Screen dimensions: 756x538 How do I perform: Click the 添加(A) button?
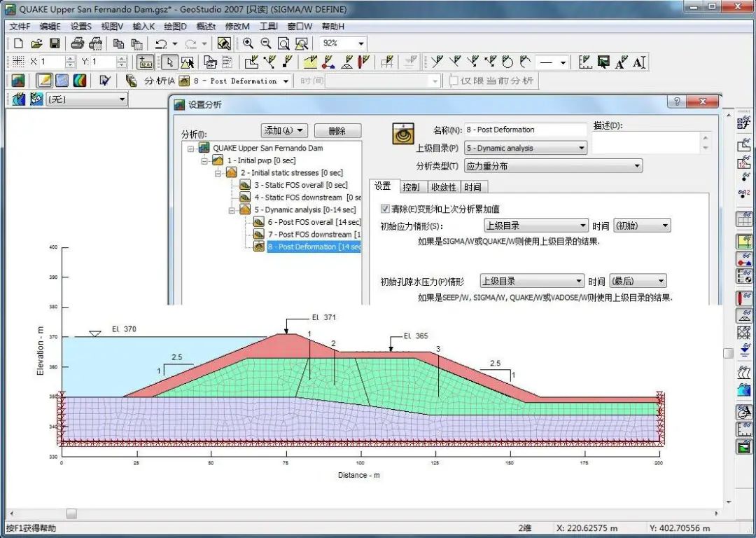[x=284, y=131]
